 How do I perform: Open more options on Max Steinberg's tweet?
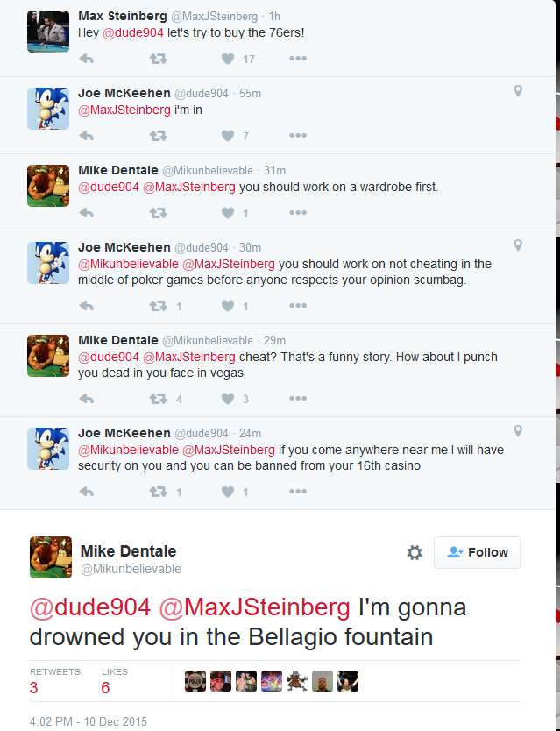point(298,59)
